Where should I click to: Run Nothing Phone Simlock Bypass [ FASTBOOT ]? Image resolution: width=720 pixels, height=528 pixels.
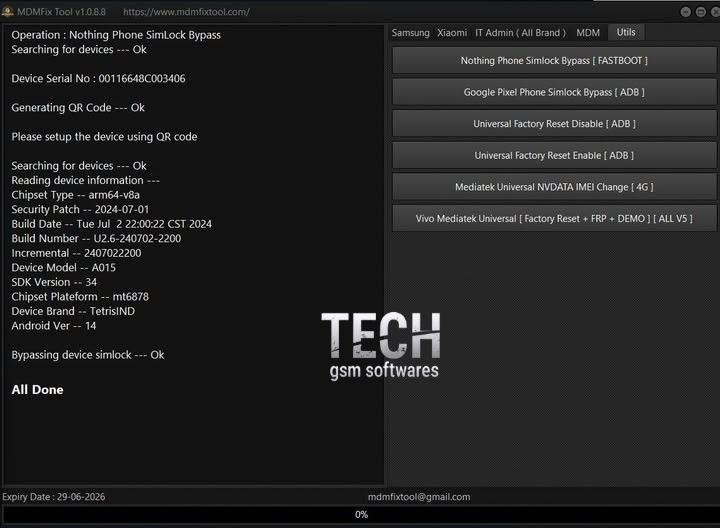[x=554, y=61]
